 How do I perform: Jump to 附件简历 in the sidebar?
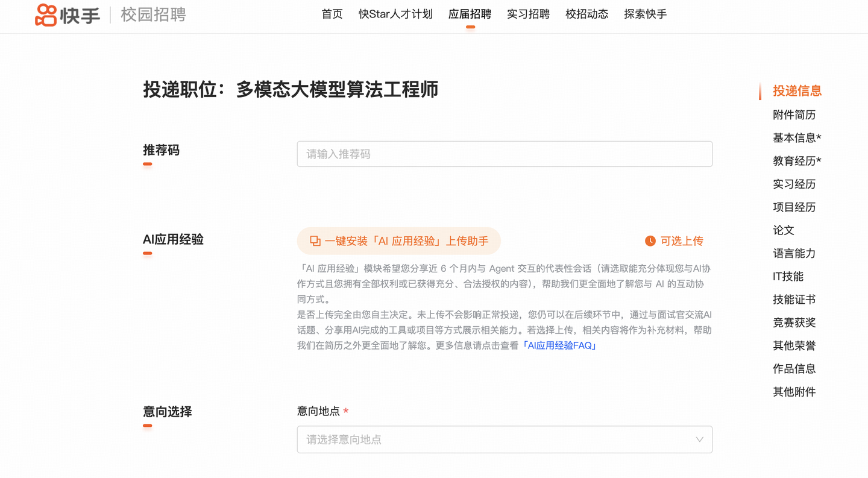point(794,115)
